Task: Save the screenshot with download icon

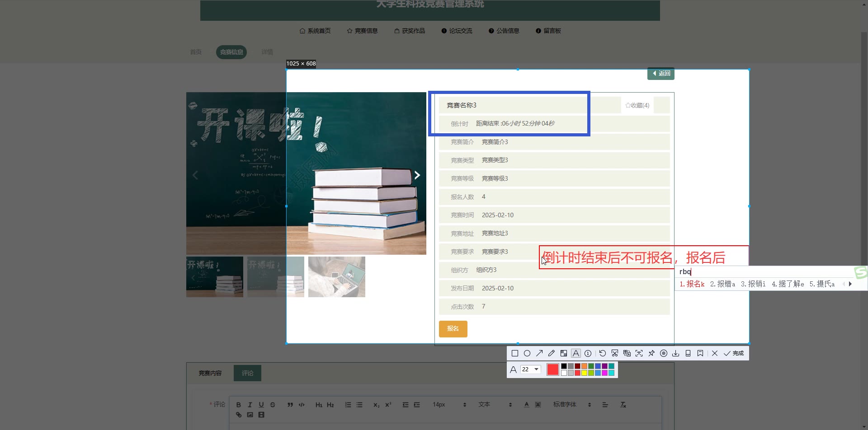Action: [x=676, y=353]
